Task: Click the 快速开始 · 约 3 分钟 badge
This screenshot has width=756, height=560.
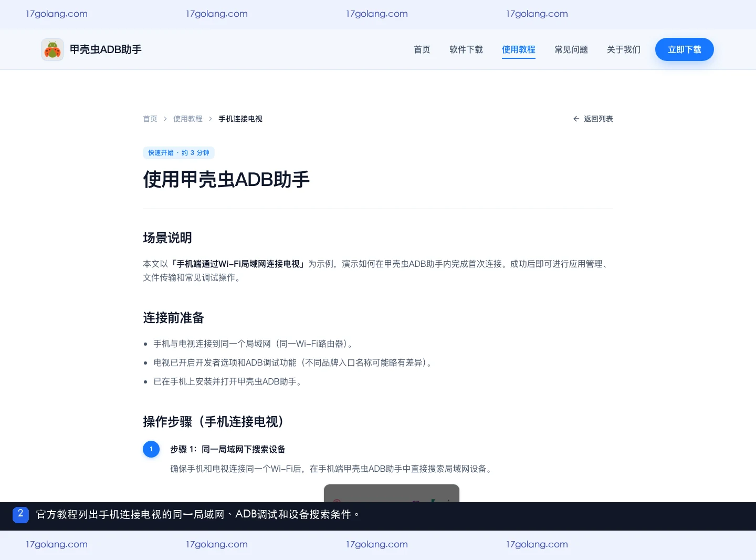Action: pyautogui.click(x=178, y=153)
